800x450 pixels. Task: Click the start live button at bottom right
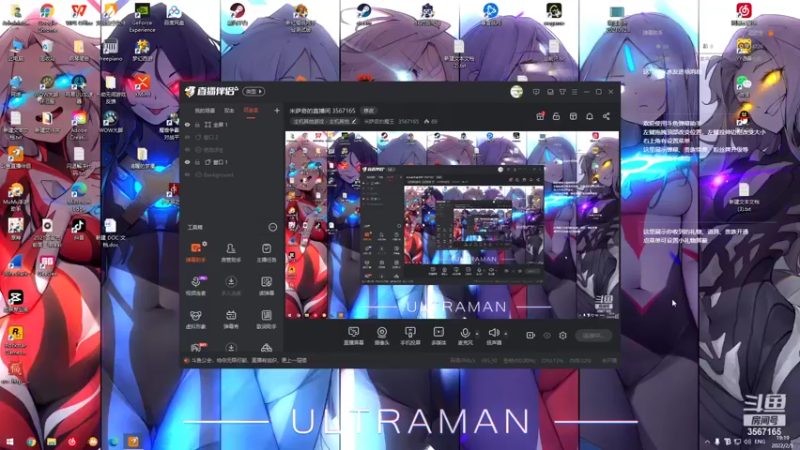594,335
